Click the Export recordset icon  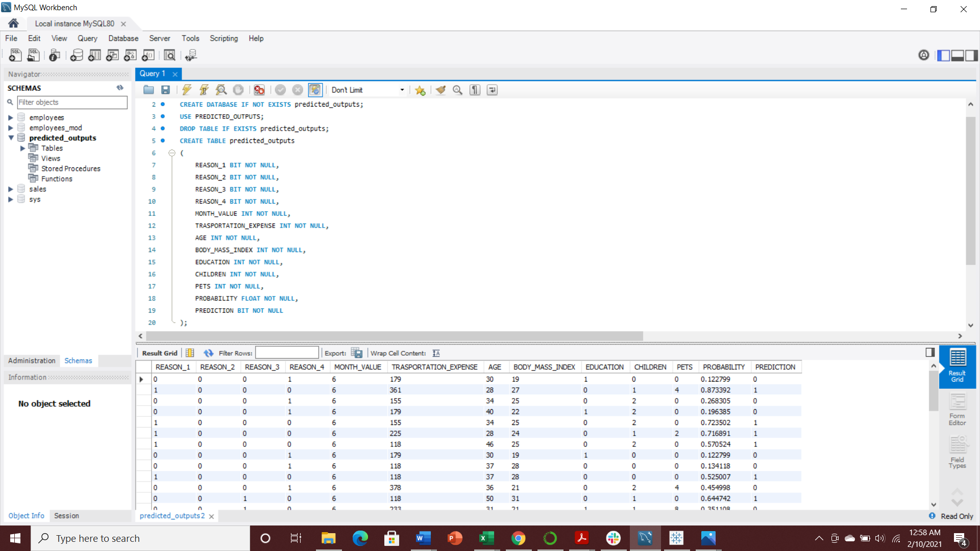(357, 353)
